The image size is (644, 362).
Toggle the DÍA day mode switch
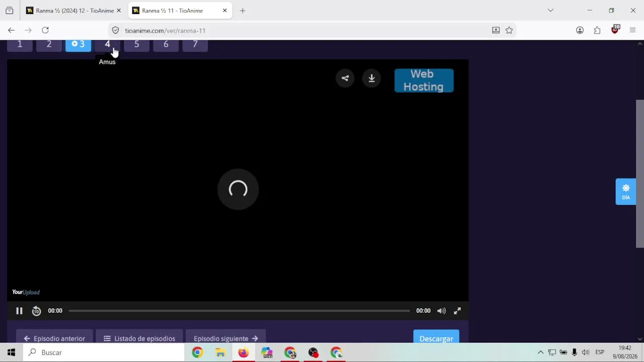point(626,192)
